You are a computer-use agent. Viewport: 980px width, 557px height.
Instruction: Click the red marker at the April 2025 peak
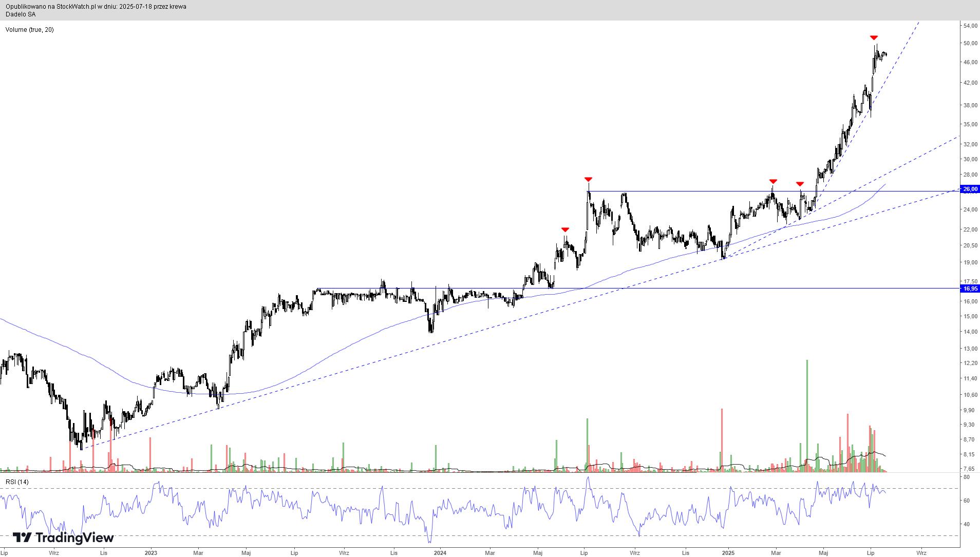[800, 184]
